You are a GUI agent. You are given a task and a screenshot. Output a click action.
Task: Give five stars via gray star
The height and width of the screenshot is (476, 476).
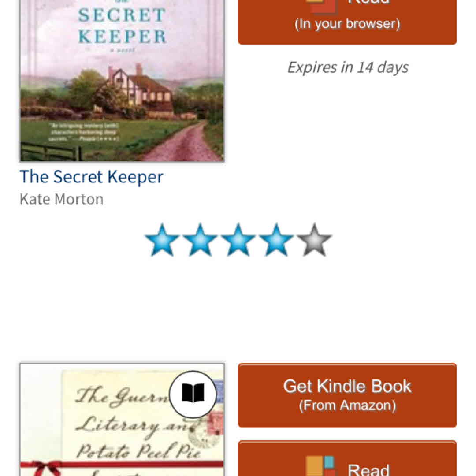[x=314, y=240]
